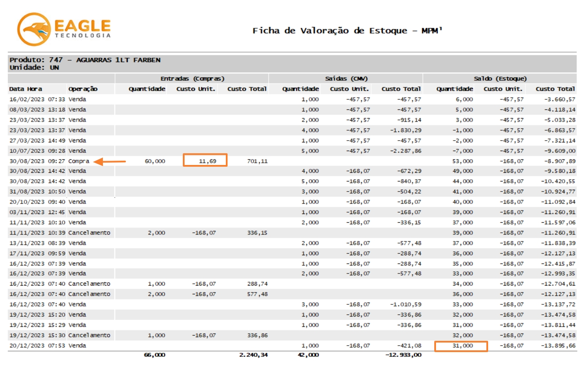Screen dimensions: 588x369
Task: Select the Saídas (CMV) group header
Action: [x=346, y=79]
